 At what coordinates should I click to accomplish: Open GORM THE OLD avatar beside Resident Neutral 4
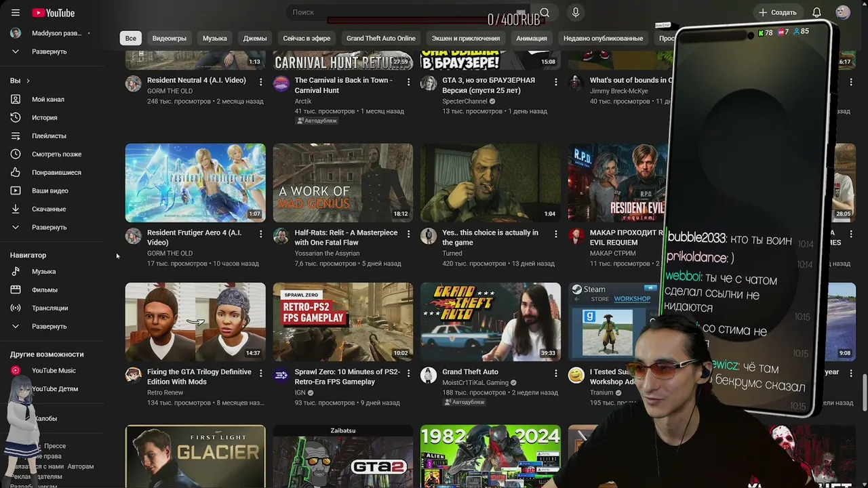[x=134, y=83]
